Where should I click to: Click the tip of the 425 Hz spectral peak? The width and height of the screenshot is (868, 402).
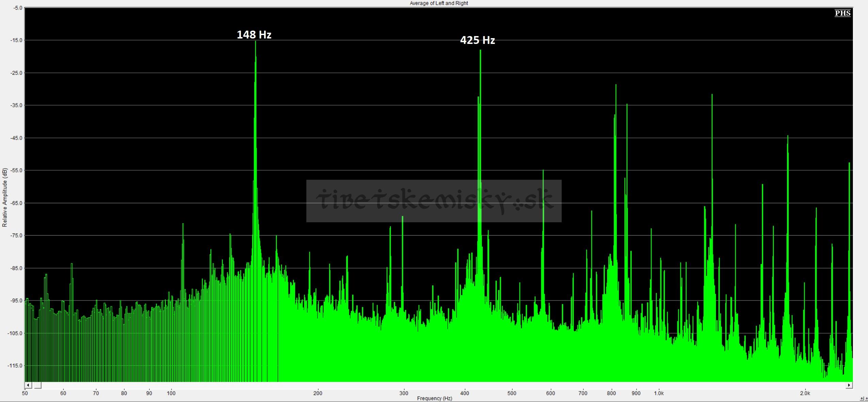[x=480, y=51]
